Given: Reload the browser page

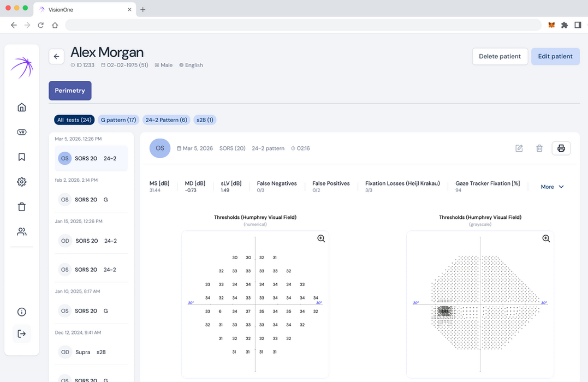Looking at the screenshot, I should 41,25.
